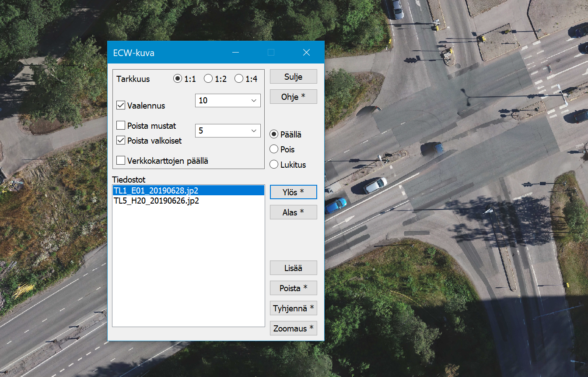Open help with the Ohje button

293,97
